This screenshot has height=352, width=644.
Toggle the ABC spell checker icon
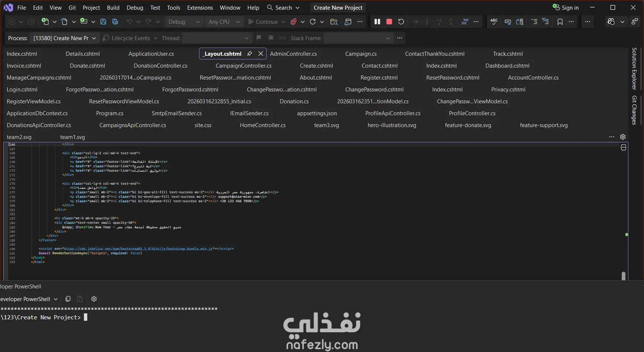click(x=494, y=22)
